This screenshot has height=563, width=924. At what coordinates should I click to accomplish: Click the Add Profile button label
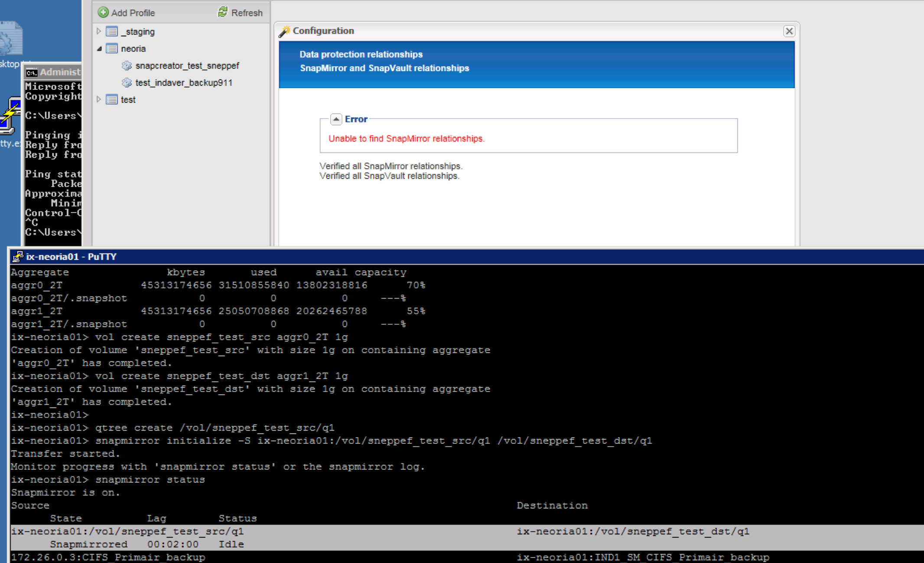(x=133, y=13)
